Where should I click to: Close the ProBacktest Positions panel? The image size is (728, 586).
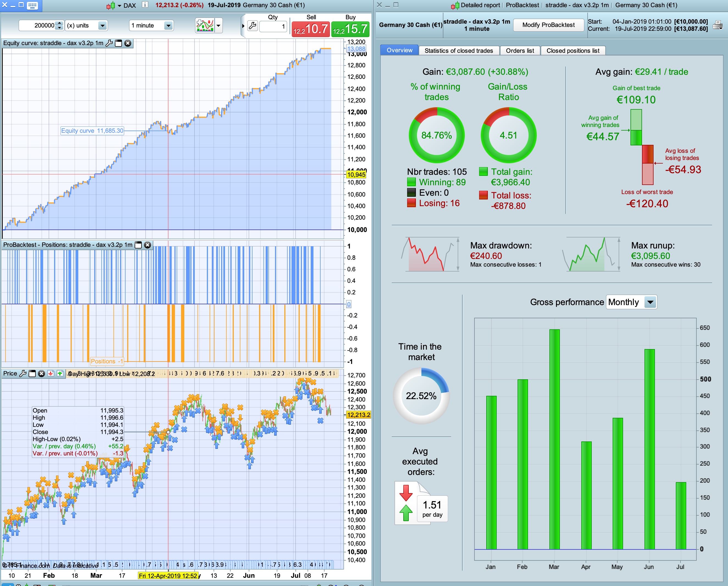[x=148, y=245]
